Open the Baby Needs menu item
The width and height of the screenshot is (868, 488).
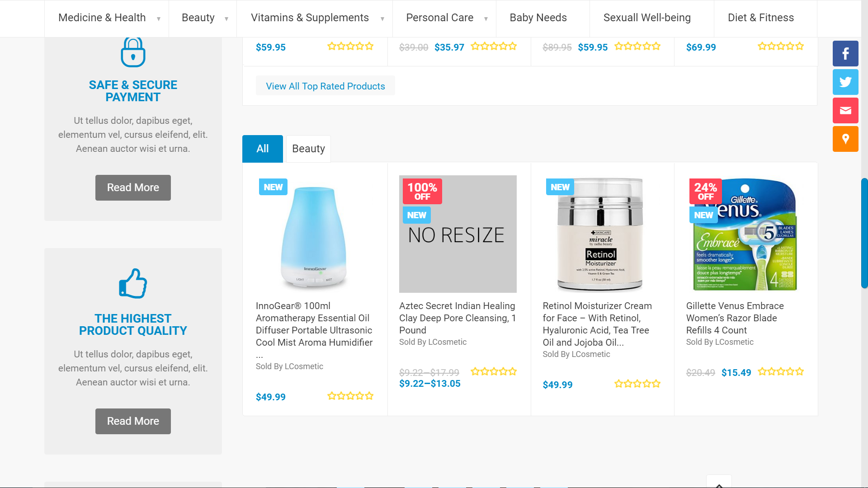[x=538, y=18]
